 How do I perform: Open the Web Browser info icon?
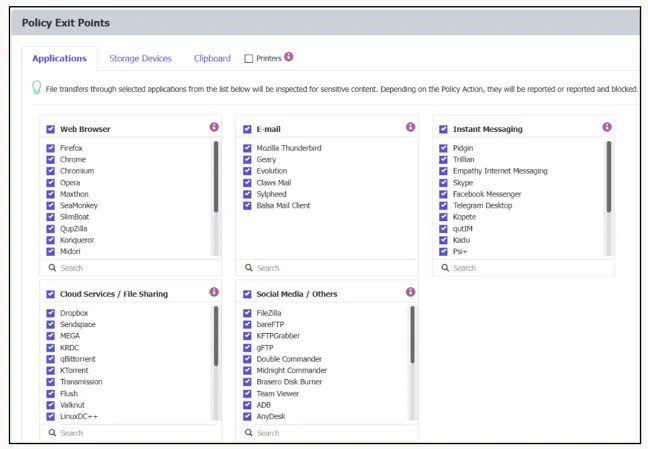click(x=214, y=127)
